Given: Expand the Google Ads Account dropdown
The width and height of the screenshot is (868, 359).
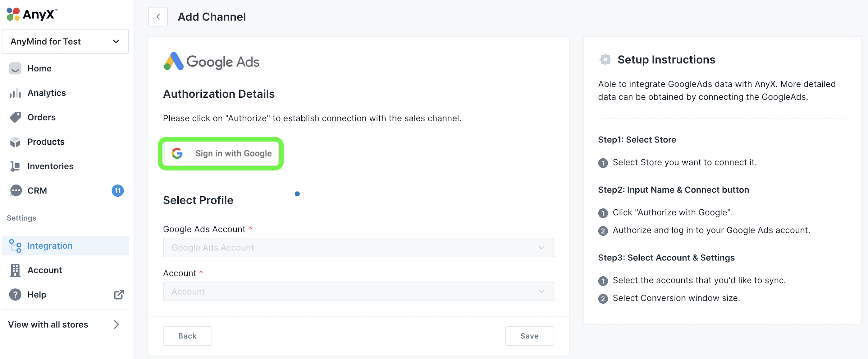Looking at the screenshot, I should (x=358, y=248).
